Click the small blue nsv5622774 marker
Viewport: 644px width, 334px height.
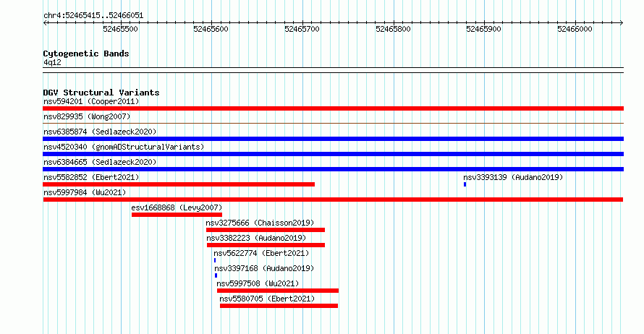tap(215, 260)
